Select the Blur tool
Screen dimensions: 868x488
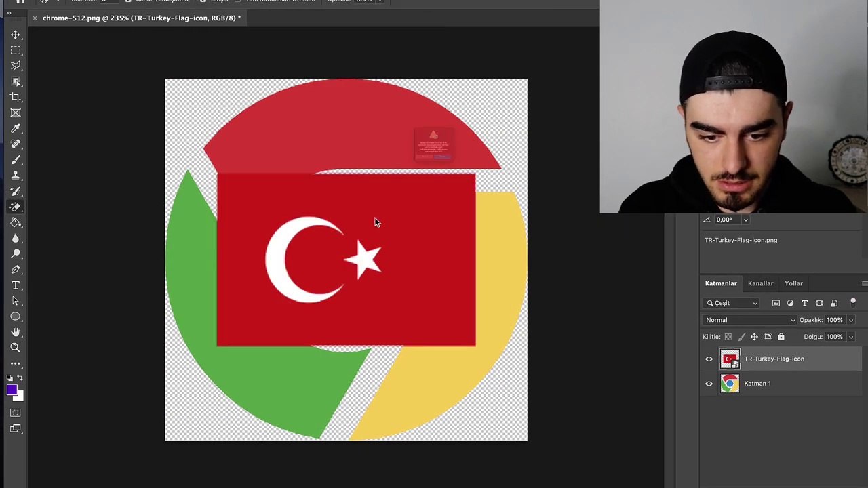(16, 239)
